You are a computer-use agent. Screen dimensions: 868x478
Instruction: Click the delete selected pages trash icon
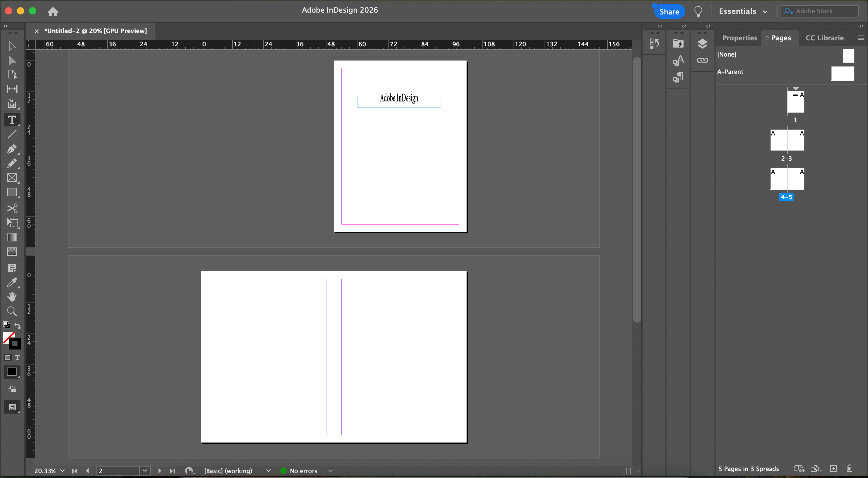[850, 468]
